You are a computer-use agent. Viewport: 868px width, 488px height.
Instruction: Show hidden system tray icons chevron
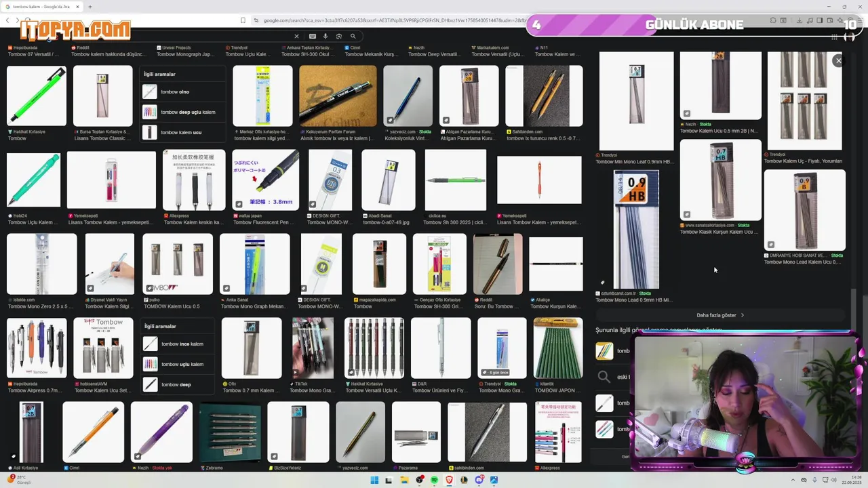(x=794, y=480)
